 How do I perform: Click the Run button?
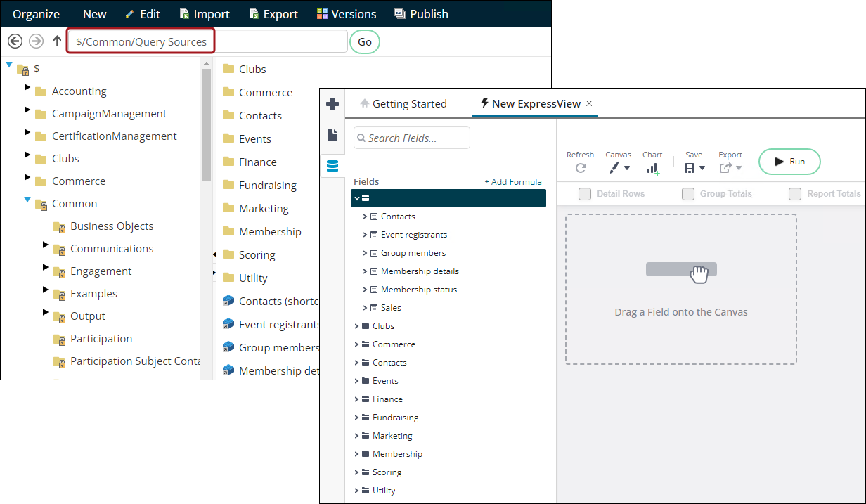click(789, 162)
